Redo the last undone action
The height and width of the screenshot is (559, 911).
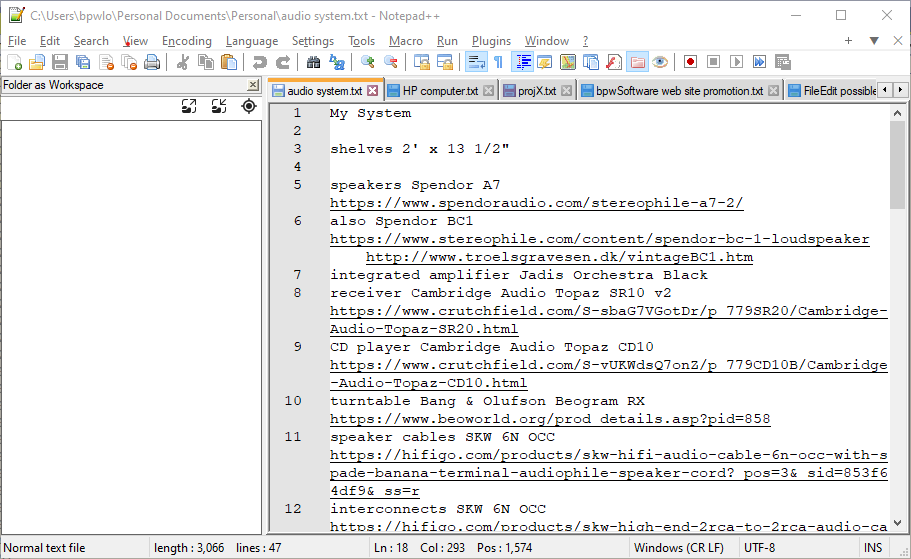click(x=283, y=62)
